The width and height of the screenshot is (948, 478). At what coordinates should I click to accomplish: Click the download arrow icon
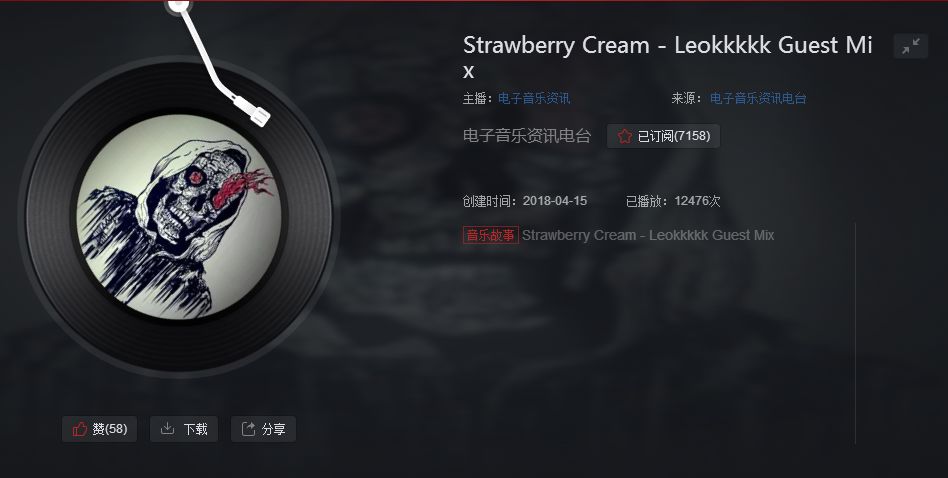click(x=167, y=428)
